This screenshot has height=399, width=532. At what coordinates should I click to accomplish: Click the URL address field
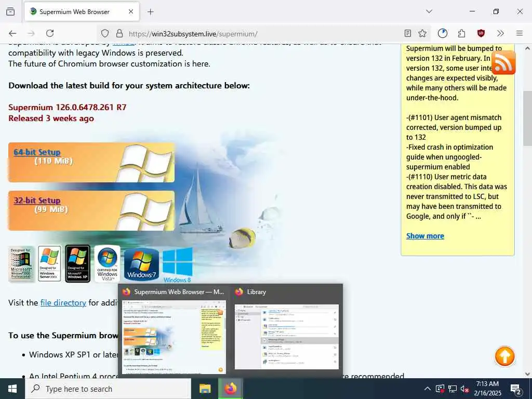click(263, 34)
